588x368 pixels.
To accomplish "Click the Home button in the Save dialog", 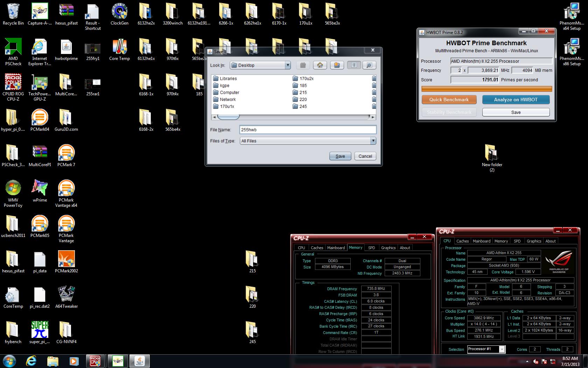I will coord(320,65).
